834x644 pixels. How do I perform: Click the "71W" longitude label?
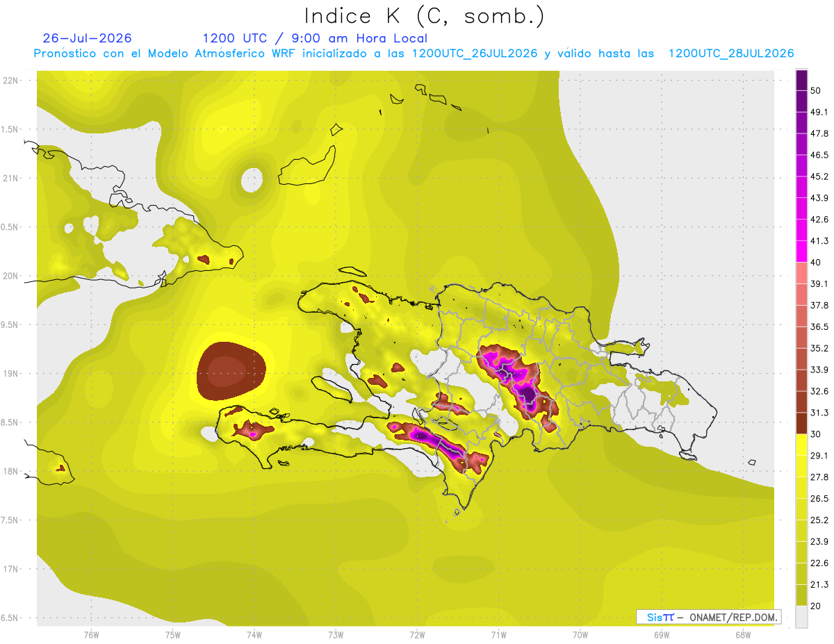point(498,635)
